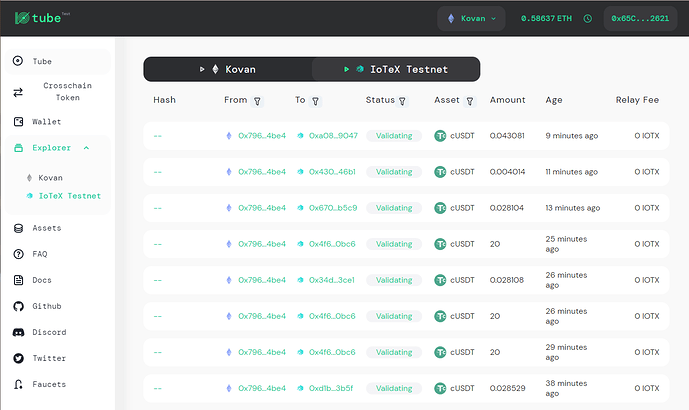The width and height of the screenshot is (689, 410).
Task: Click cUSDT token icon in 0.028108 row
Action: coord(440,280)
